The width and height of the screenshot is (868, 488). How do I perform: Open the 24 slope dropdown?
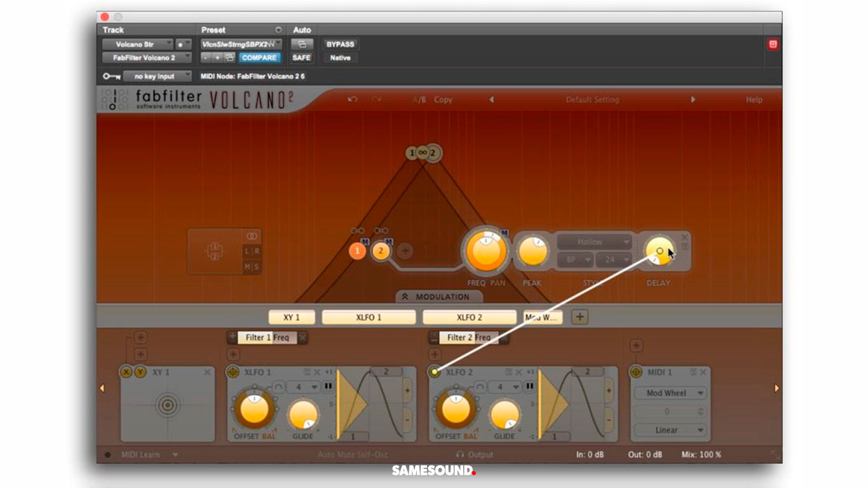(x=614, y=261)
